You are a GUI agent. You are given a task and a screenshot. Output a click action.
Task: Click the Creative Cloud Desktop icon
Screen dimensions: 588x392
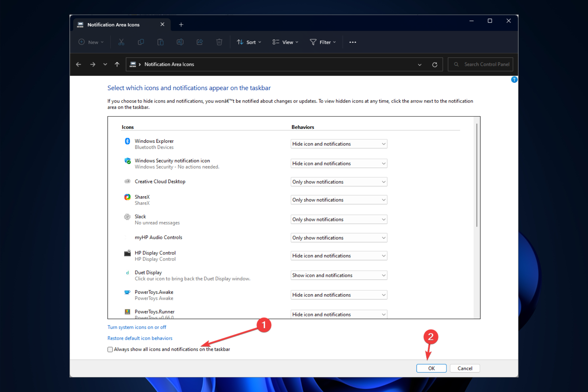tap(127, 181)
